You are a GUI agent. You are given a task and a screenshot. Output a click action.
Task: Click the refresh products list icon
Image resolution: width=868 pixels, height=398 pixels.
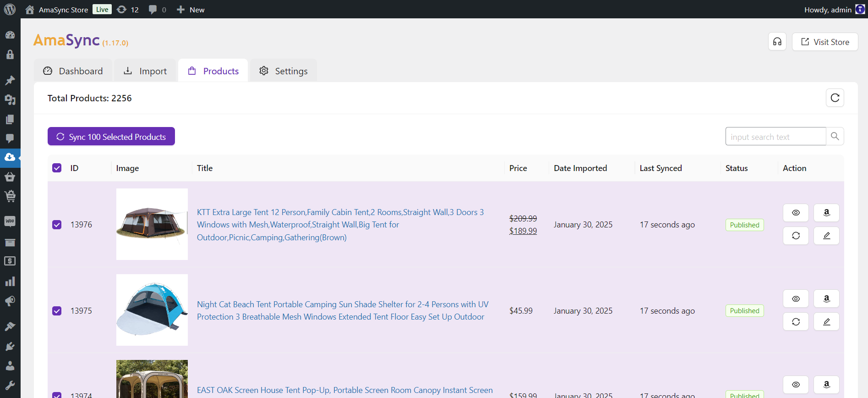click(x=835, y=98)
